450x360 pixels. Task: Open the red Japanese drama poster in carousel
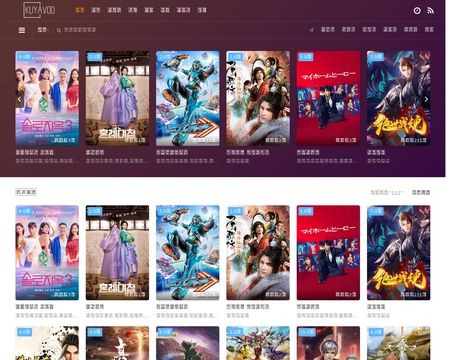point(328,98)
